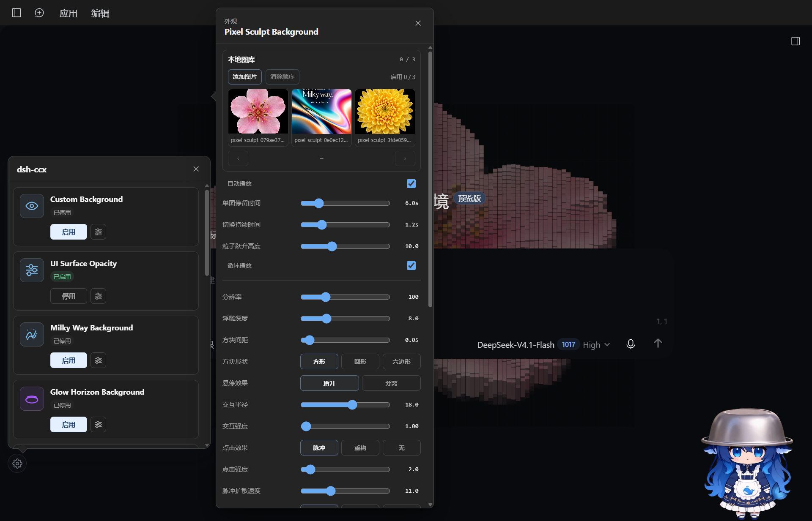This screenshot has height=521, width=812.
Task: Enable Custom Background with 启用 button
Action: (x=69, y=232)
